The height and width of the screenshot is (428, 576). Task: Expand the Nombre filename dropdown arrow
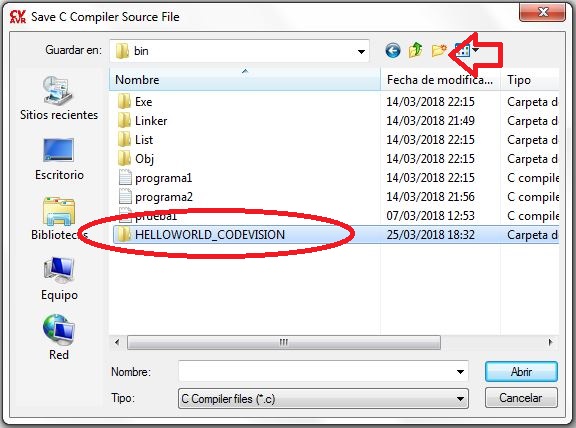click(460, 372)
